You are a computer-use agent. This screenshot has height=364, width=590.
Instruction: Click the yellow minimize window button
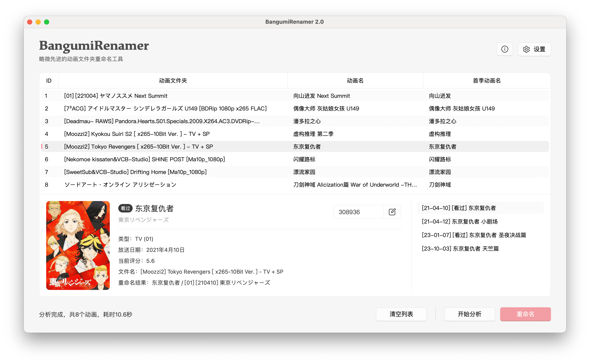click(x=38, y=22)
